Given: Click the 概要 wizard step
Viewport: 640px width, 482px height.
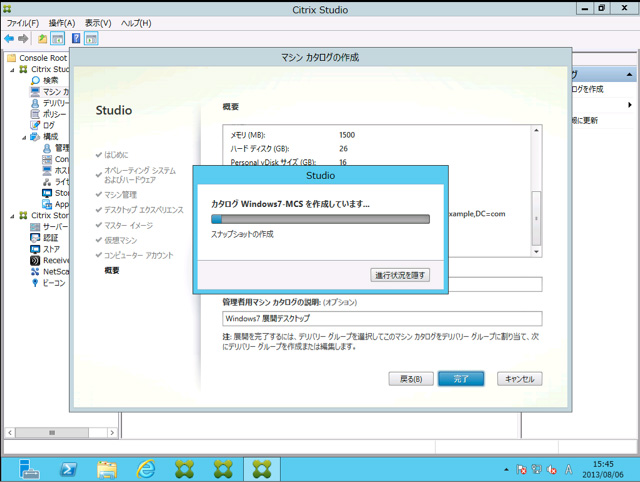Looking at the screenshot, I should pos(112,270).
